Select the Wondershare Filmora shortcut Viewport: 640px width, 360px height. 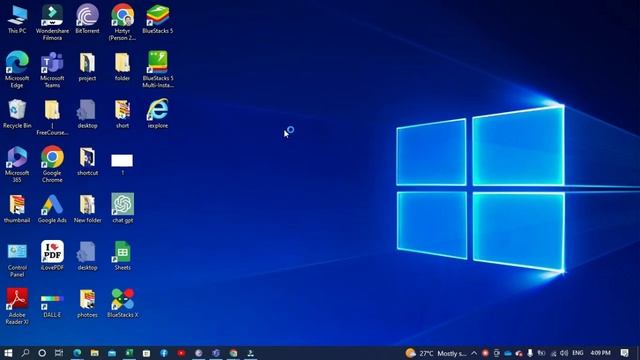click(52, 22)
